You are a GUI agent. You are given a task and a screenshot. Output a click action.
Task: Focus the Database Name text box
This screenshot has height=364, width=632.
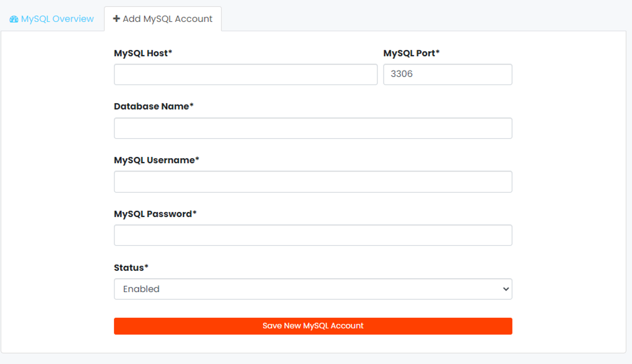coord(313,128)
